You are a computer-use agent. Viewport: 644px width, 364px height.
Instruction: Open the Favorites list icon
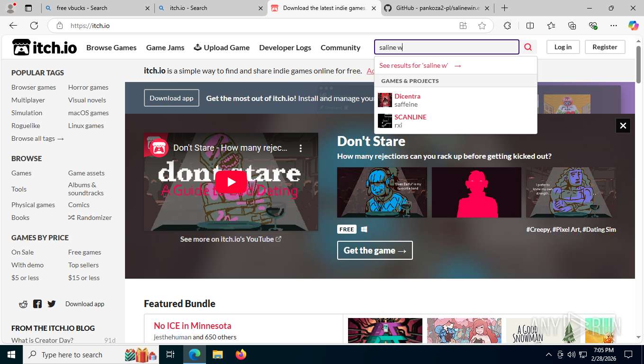[551, 26]
